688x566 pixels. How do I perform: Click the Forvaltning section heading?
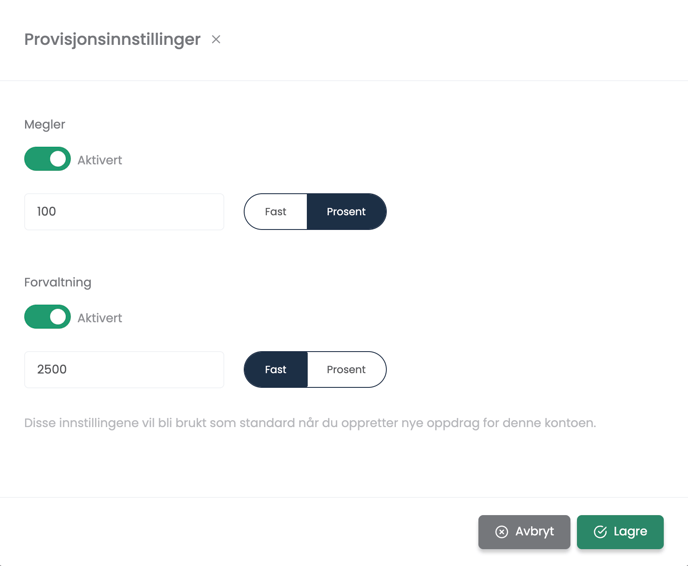[58, 282]
